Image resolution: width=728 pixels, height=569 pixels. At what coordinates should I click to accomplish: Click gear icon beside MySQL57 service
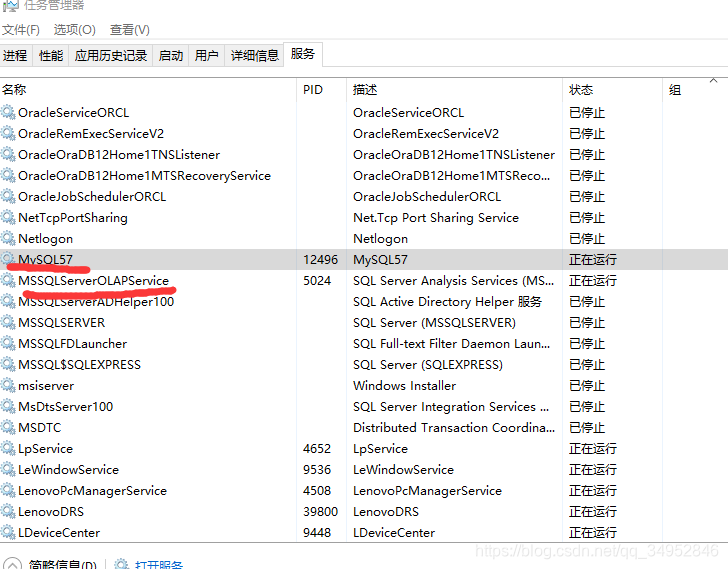click(8, 259)
